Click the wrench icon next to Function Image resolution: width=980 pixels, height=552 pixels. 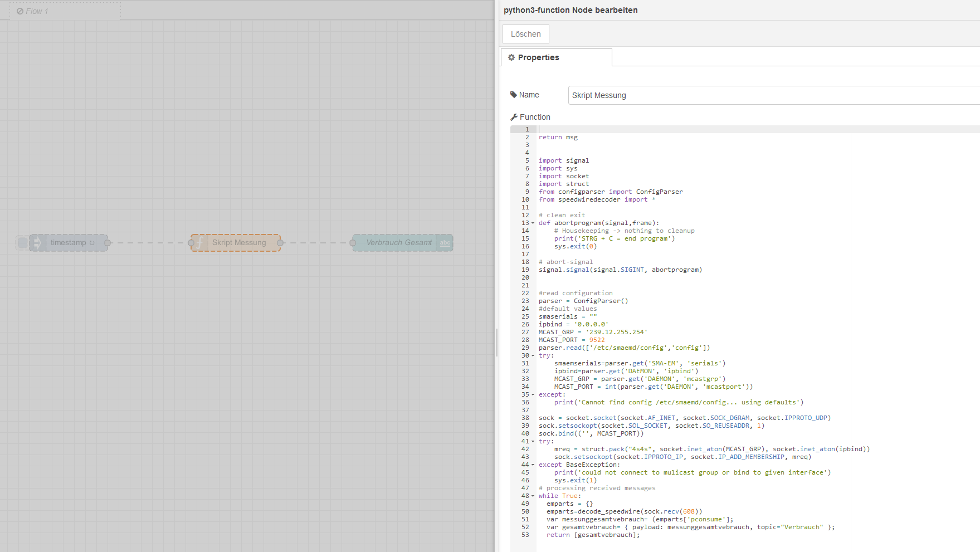click(x=514, y=117)
